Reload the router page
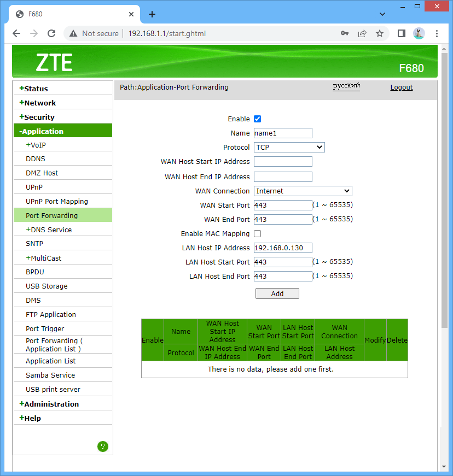 51,33
